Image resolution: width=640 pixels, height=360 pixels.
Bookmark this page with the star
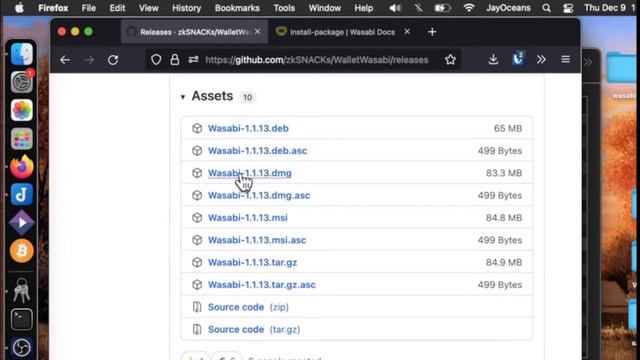(x=450, y=60)
